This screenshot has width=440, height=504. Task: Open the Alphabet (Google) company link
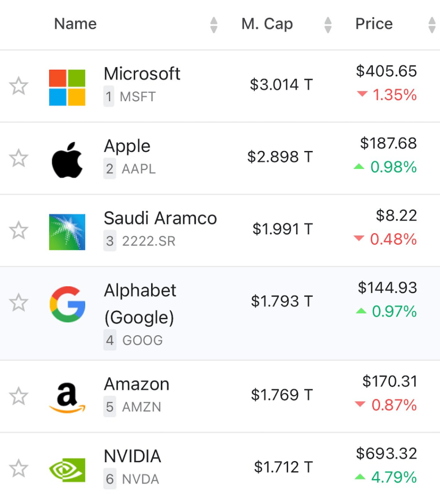(x=140, y=304)
